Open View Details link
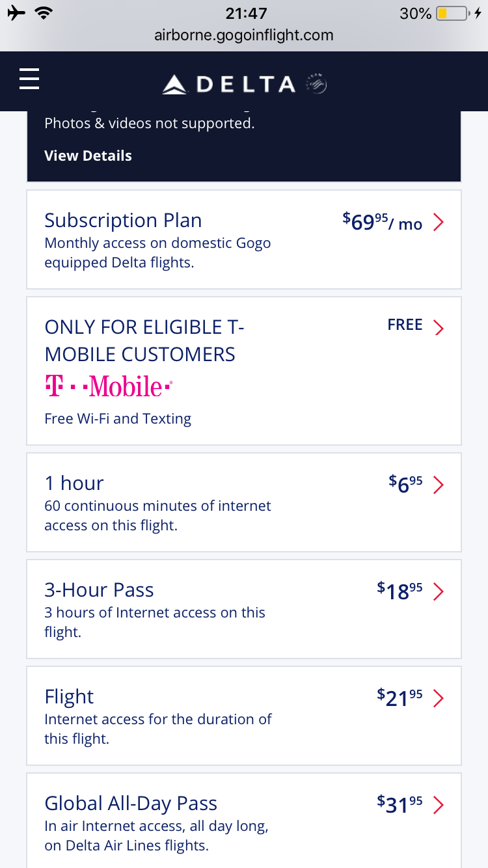 88,156
